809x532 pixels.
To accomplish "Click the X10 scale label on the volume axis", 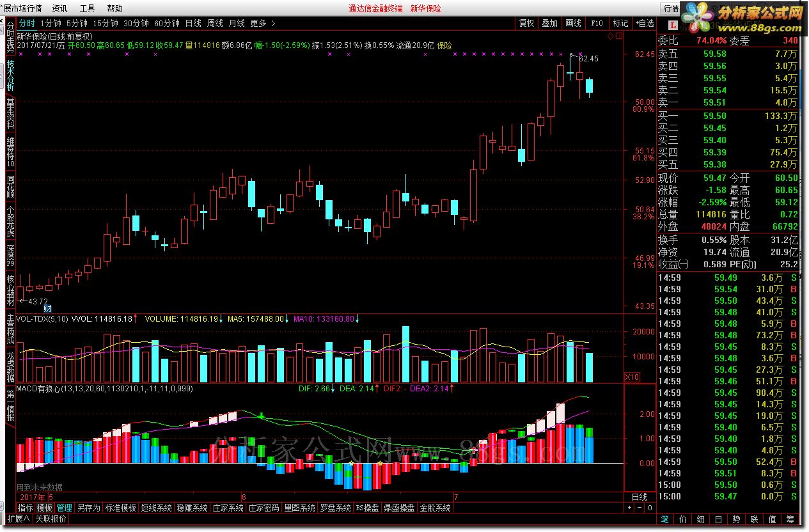I will tap(631, 376).
